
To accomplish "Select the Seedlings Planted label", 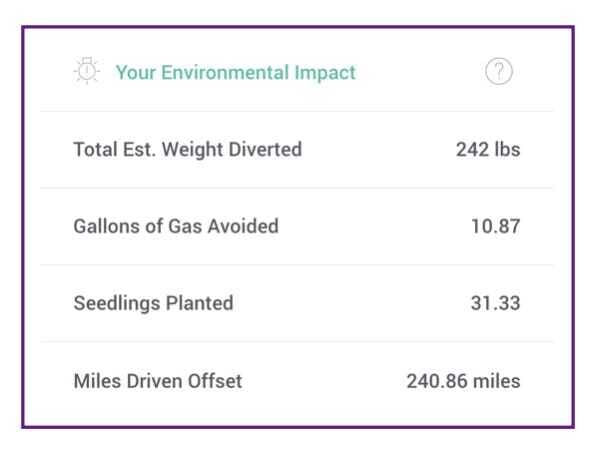I will click(154, 303).
